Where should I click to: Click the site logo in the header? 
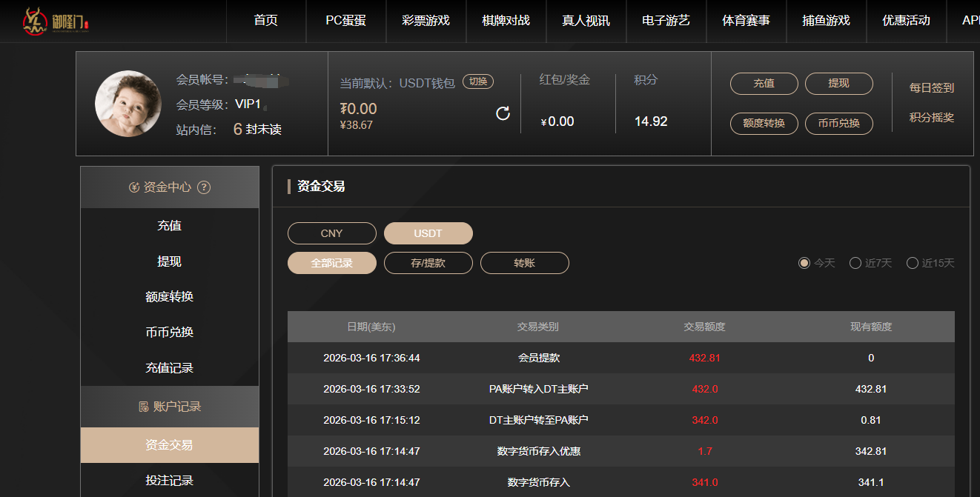[x=56, y=21]
